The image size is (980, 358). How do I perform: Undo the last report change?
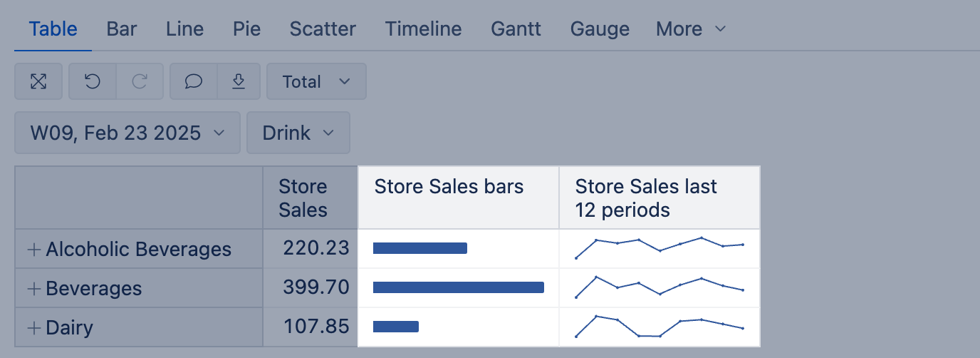click(x=92, y=82)
